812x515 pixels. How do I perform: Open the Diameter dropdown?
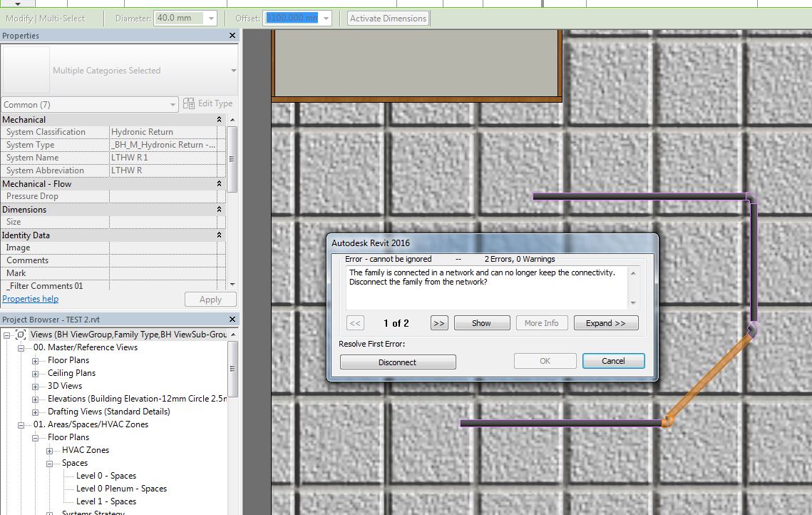coord(210,18)
